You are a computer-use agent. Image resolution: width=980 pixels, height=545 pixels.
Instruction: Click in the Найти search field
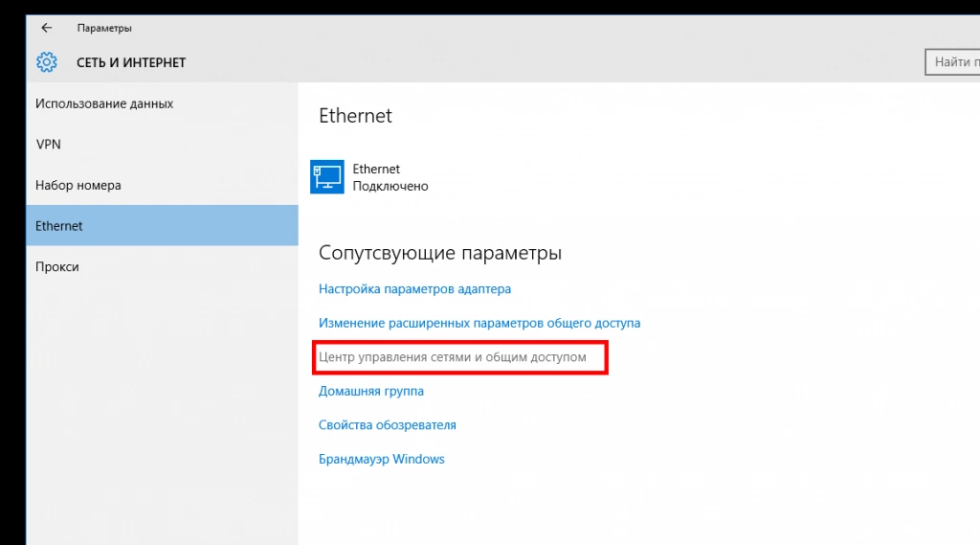click(x=952, y=62)
